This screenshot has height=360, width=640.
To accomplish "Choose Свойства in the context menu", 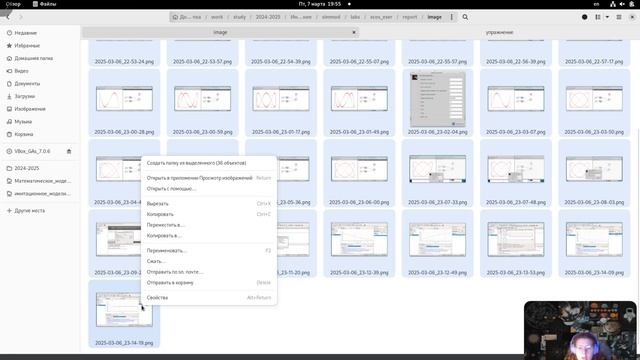I will (209, 298).
